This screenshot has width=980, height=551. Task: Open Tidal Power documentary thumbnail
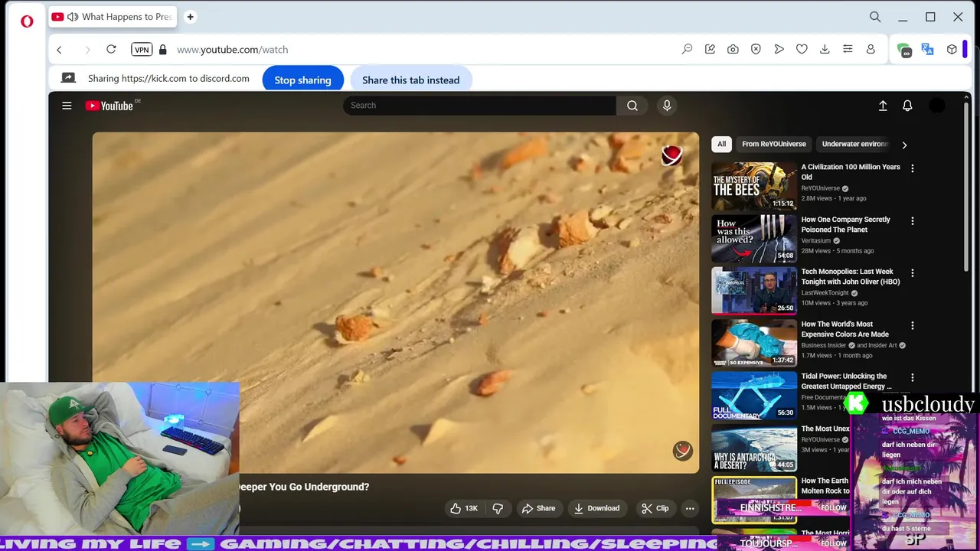click(x=754, y=395)
